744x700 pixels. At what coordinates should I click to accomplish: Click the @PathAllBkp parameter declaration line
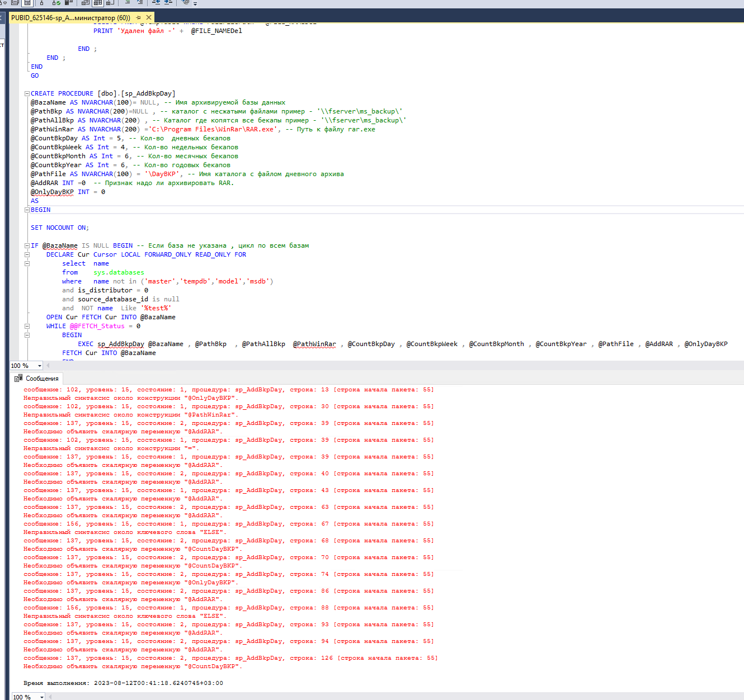(x=219, y=120)
